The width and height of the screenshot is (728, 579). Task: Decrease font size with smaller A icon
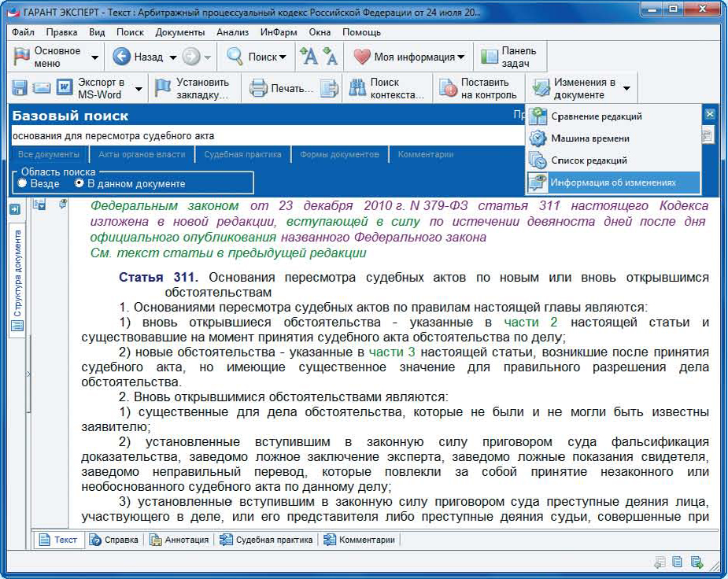(329, 57)
